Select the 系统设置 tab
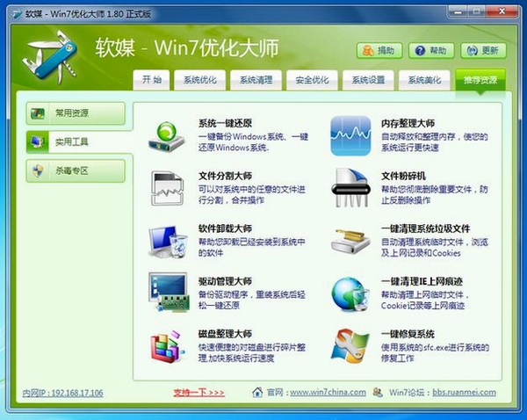The height and width of the screenshot is (420, 527). click(368, 80)
